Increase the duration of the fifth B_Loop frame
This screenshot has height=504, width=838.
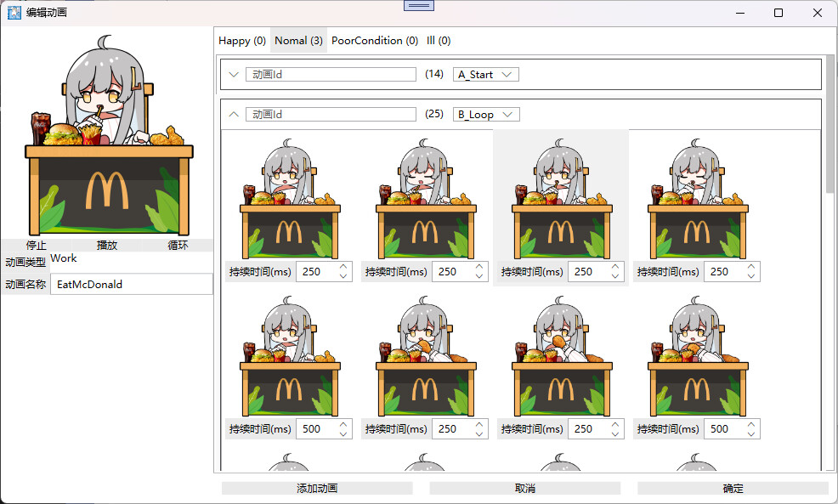(x=343, y=424)
